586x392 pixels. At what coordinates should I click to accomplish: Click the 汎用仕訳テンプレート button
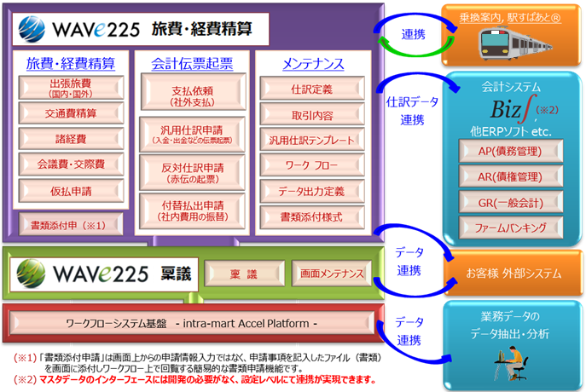[x=312, y=140]
